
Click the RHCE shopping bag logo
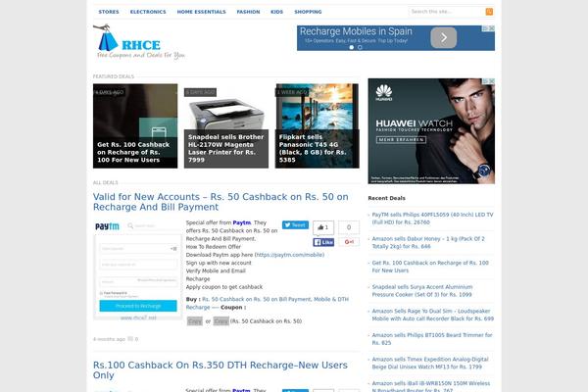[x=139, y=42]
